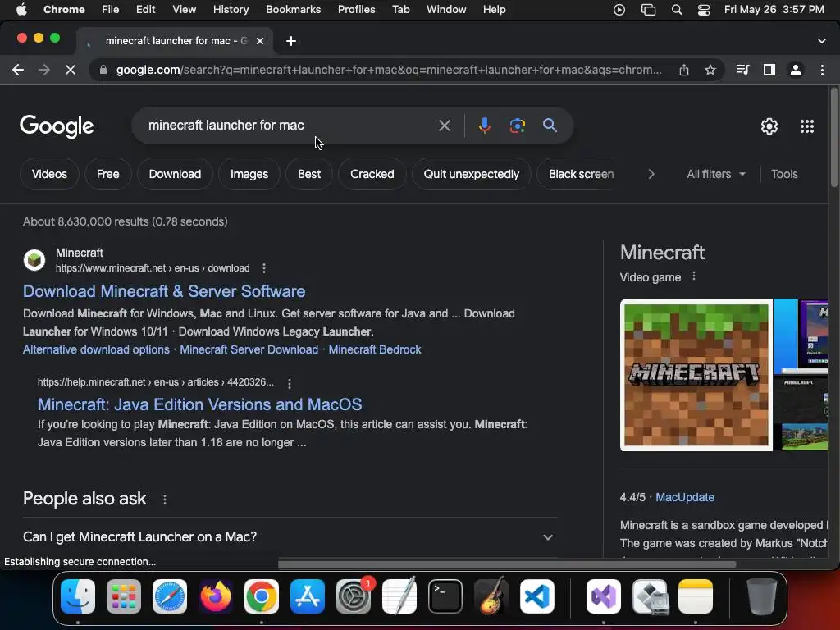
Task: Open a new tab with the plus button
Action: (291, 41)
